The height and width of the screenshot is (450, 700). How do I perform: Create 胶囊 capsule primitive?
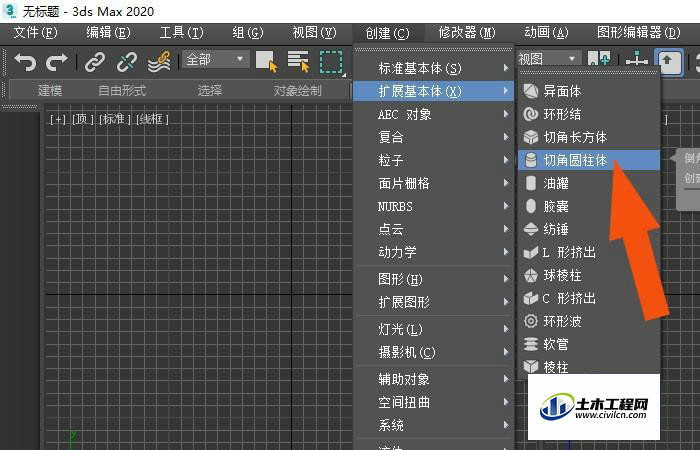coord(589,206)
